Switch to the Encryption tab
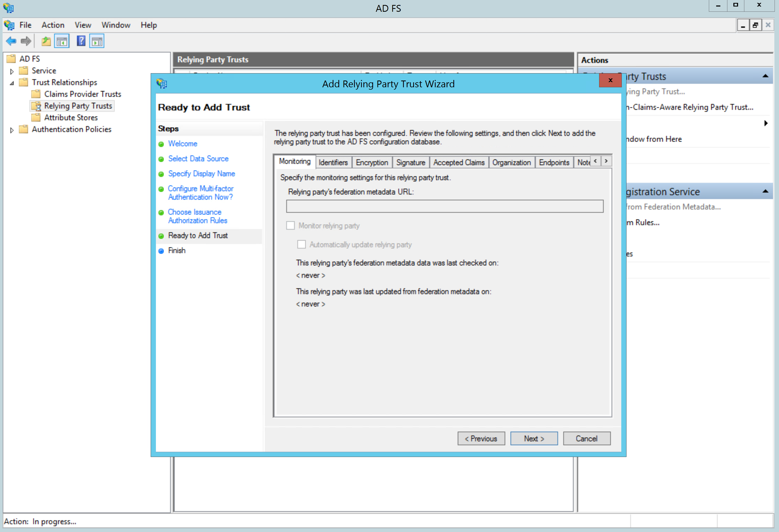This screenshot has height=532, width=779. pyautogui.click(x=372, y=163)
